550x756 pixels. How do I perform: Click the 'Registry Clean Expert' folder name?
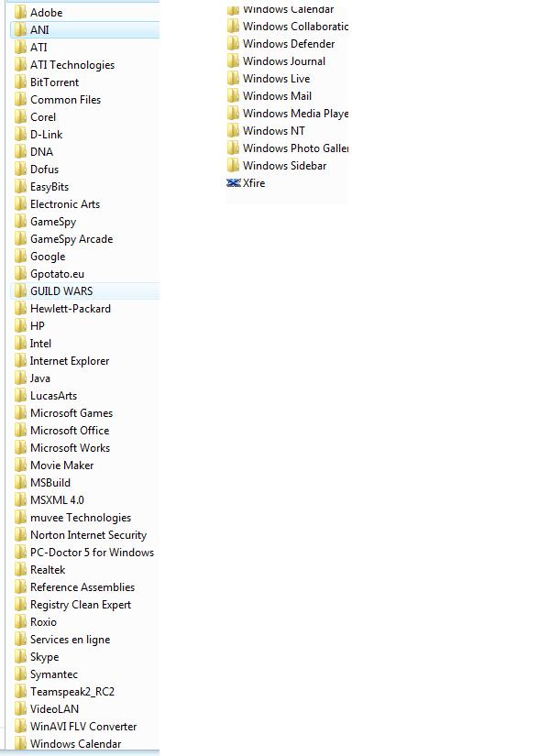pos(81,605)
